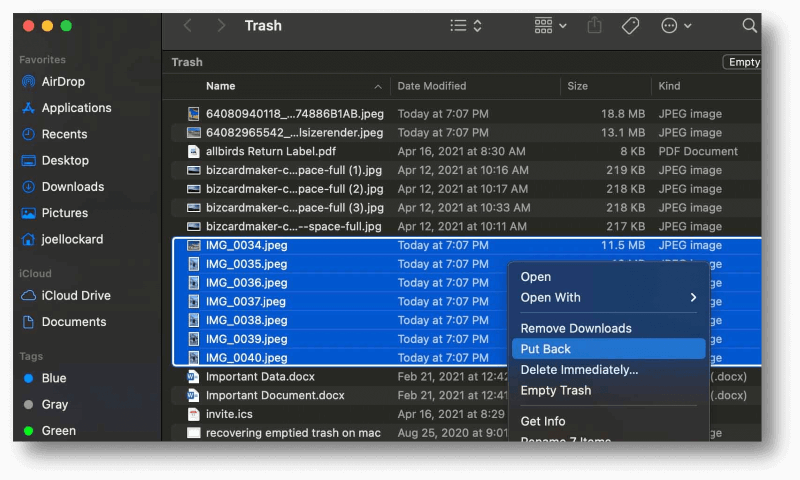
Task: Select file 64080940118_...74886B1AB.jpeg
Action: coord(294,114)
